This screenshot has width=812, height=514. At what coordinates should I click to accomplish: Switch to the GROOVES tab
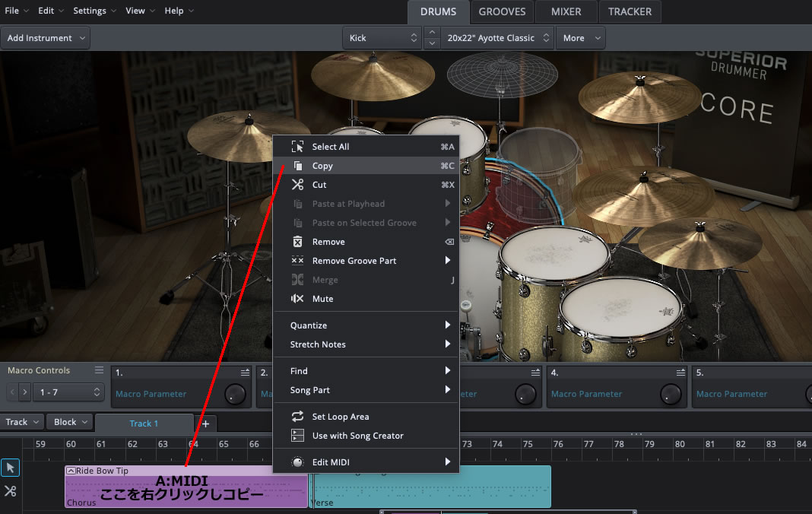pyautogui.click(x=502, y=11)
